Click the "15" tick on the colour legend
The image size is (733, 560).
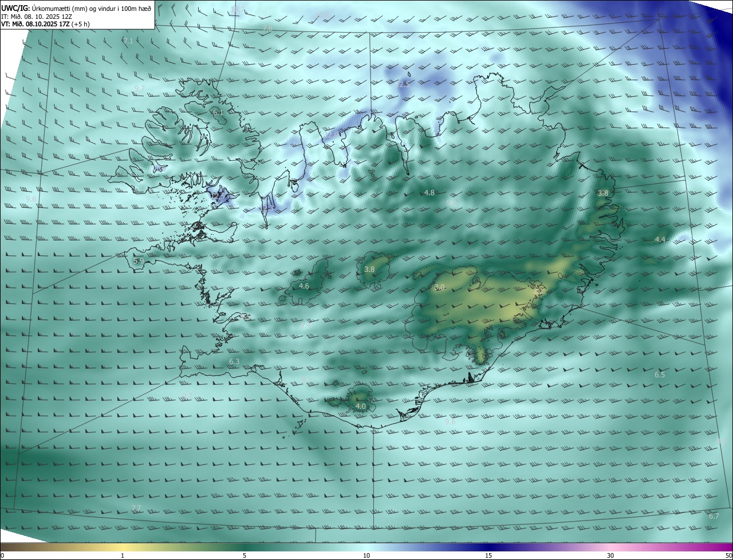(488, 555)
